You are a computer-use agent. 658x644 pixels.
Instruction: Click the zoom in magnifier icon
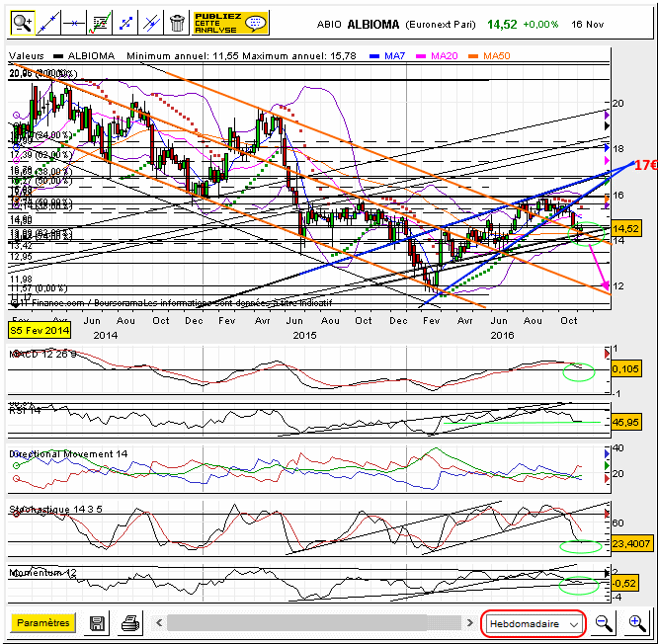[x=636, y=623]
